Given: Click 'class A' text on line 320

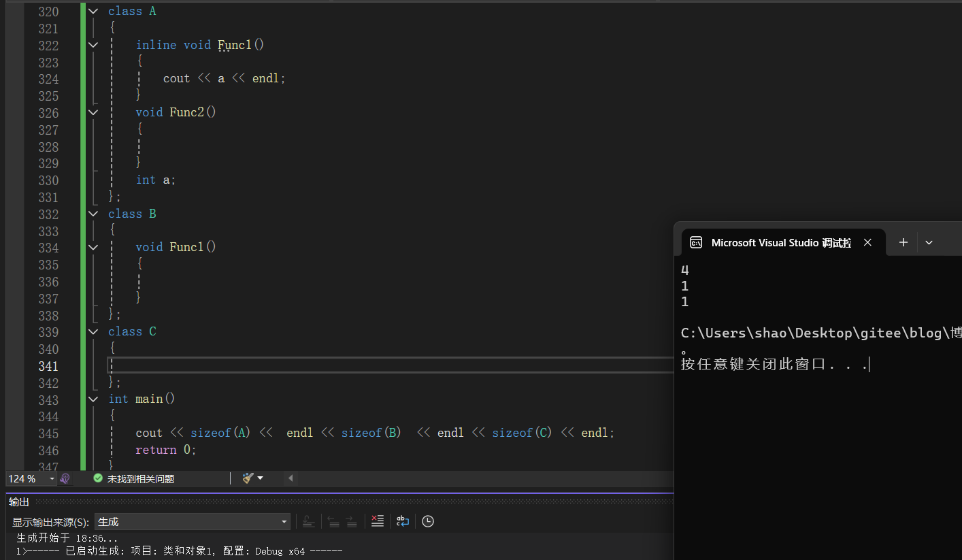Looking at the screenshot, I should click(132, 12).
